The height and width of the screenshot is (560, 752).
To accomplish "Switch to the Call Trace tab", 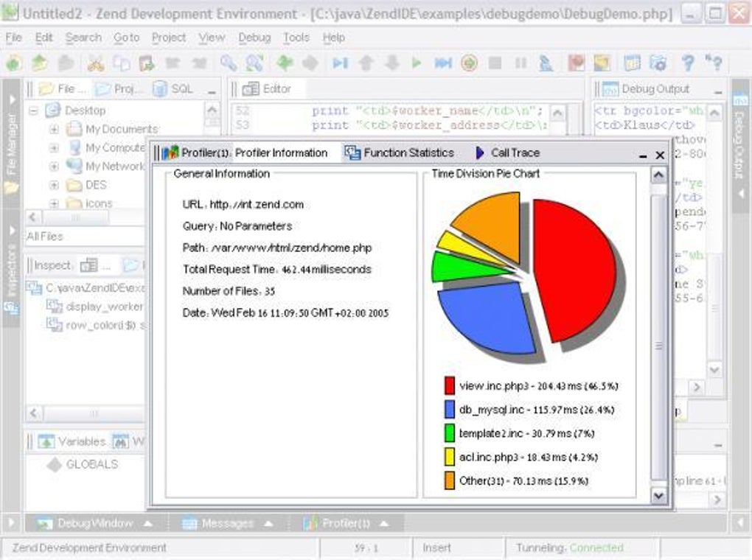I will click(508, 153).
